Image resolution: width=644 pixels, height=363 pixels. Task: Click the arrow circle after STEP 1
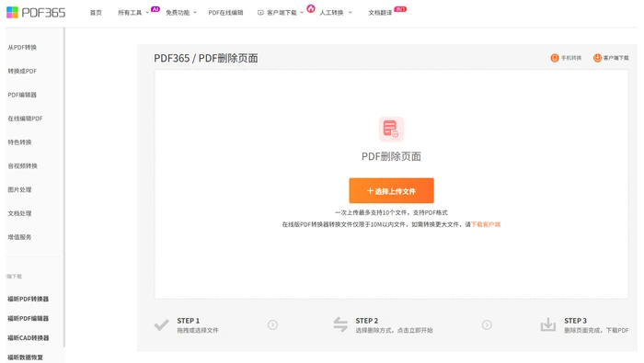click(272, 324)
